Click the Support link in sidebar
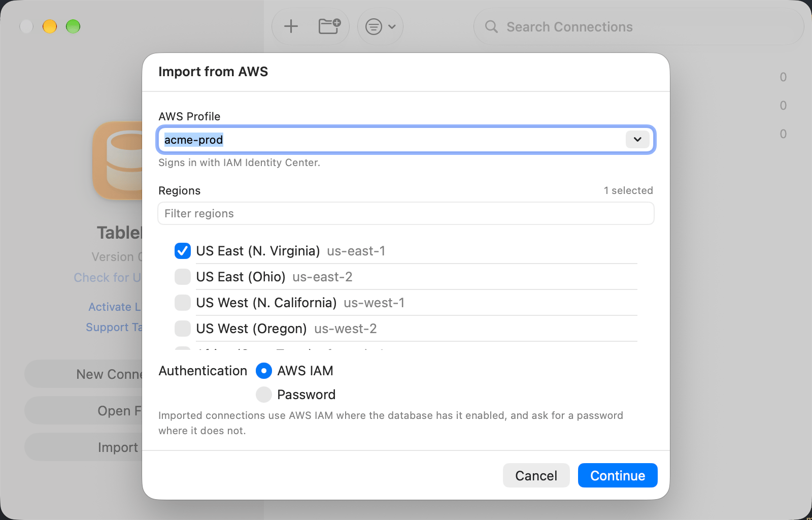 (114, 328)
